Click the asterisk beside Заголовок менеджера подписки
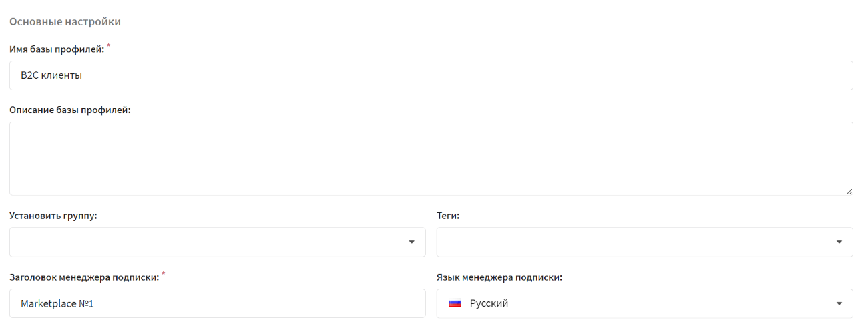The height and width of the screenshot is (328, 868). click(x=163, y=275)
